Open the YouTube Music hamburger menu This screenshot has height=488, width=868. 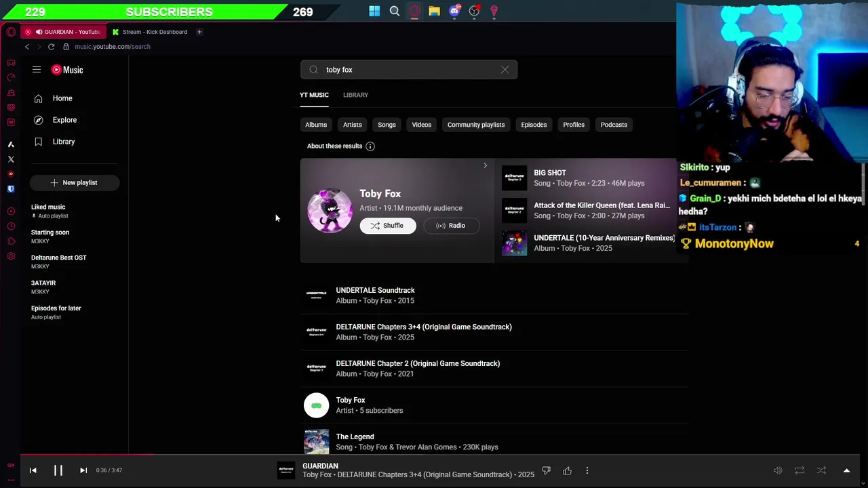pyautogui.click(x=37, y=70)
